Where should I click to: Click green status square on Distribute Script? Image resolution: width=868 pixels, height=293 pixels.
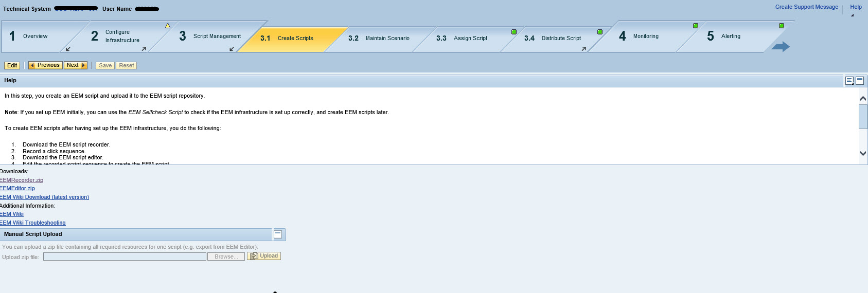(599, 32)
